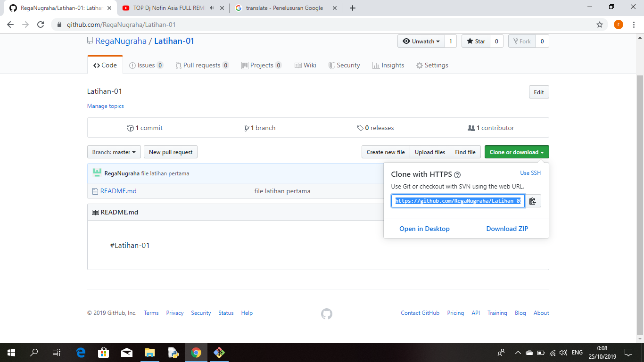Open VS Code from the taskbar

pos(219,353)
